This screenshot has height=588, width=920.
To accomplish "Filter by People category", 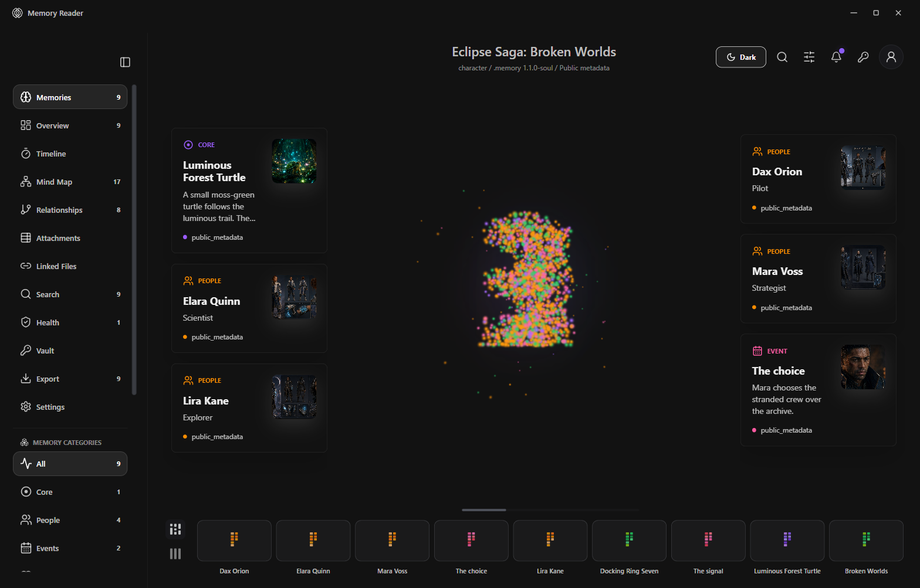I will point(70,520).
